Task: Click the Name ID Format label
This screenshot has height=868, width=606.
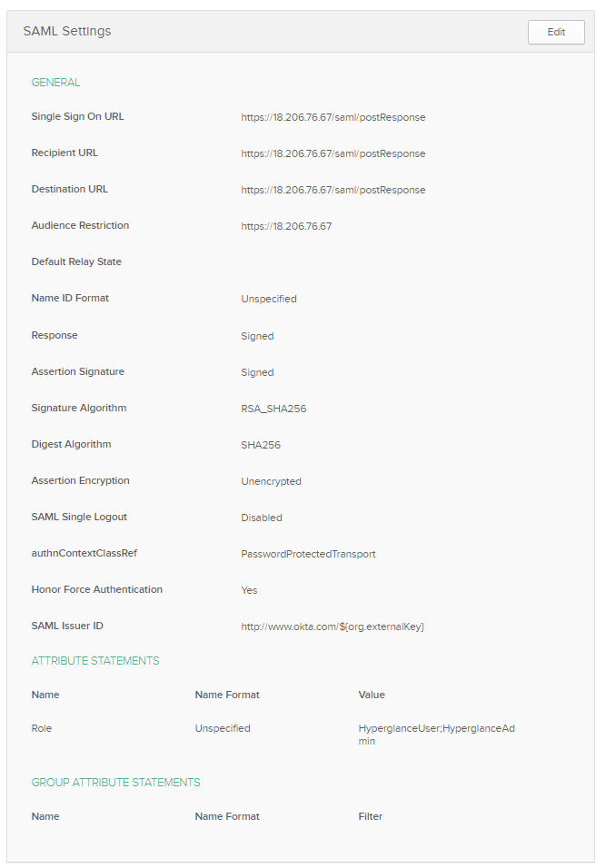Action: click(x=70, y=298)
